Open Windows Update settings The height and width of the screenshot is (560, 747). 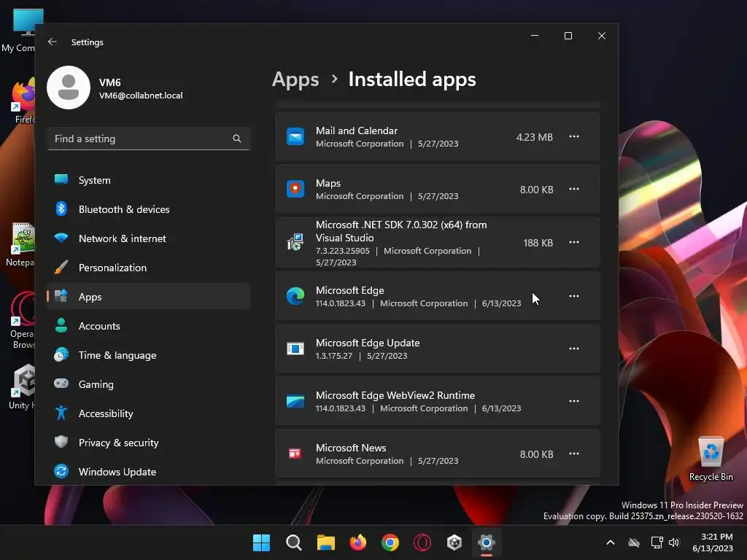coord(149,472)
